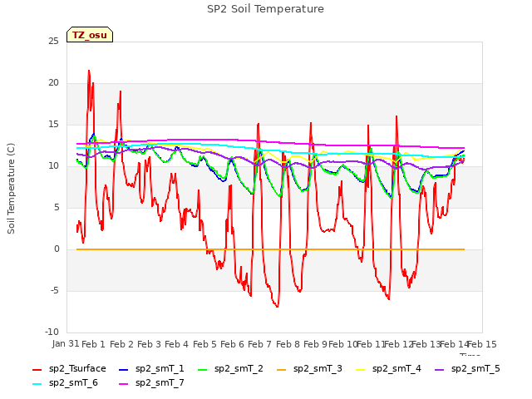
Task: Toggle the sp2_smT_4 legend entry
Action: (388, 369)
